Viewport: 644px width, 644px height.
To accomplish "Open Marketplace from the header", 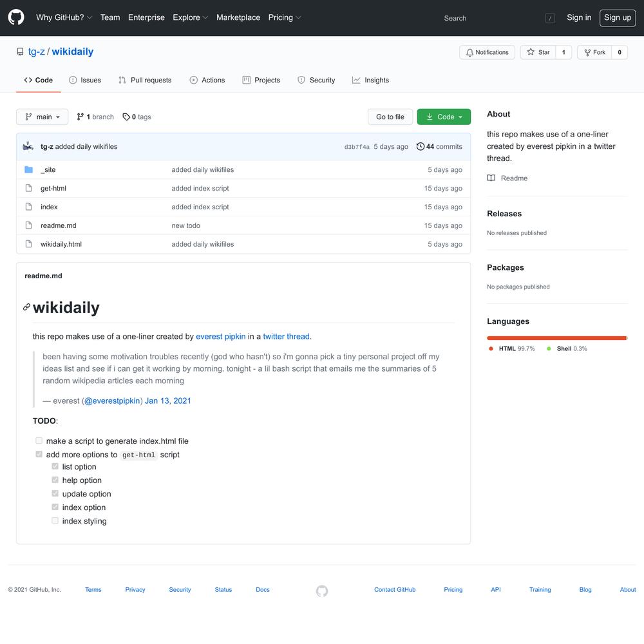I will pyautogui.click(x=238, y=17).
